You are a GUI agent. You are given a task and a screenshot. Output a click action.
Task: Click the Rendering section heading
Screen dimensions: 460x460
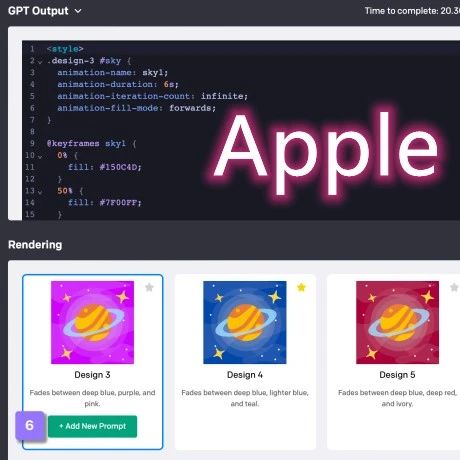[x=35, y=245]
